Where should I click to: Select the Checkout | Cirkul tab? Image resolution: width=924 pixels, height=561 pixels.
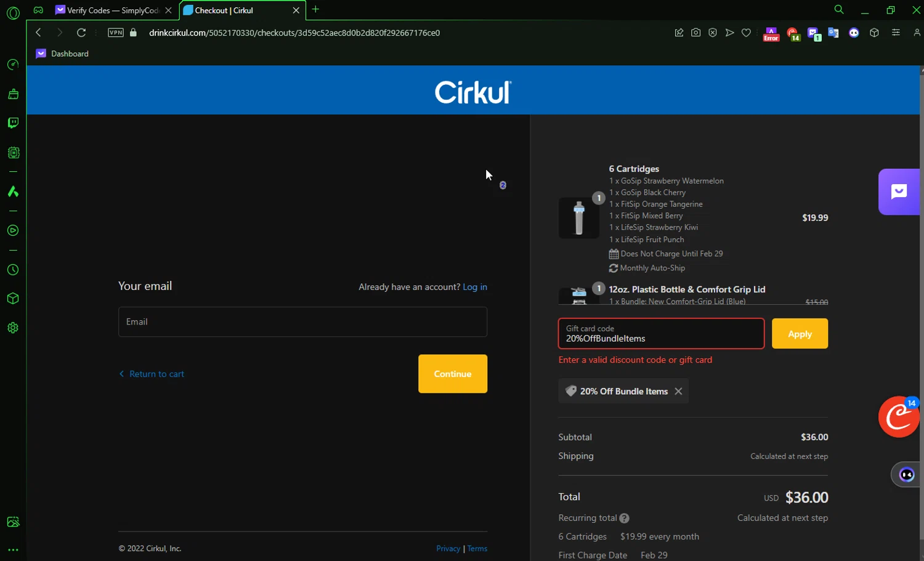tap(237, 10)
